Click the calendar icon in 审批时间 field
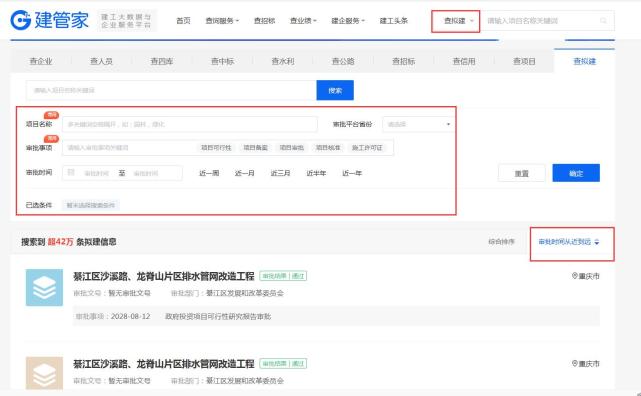Screen dimensions: 641x396 coord(71,173)
